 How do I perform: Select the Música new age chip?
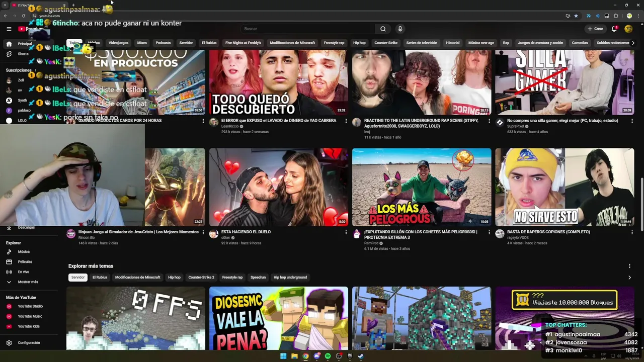point(481,43)
